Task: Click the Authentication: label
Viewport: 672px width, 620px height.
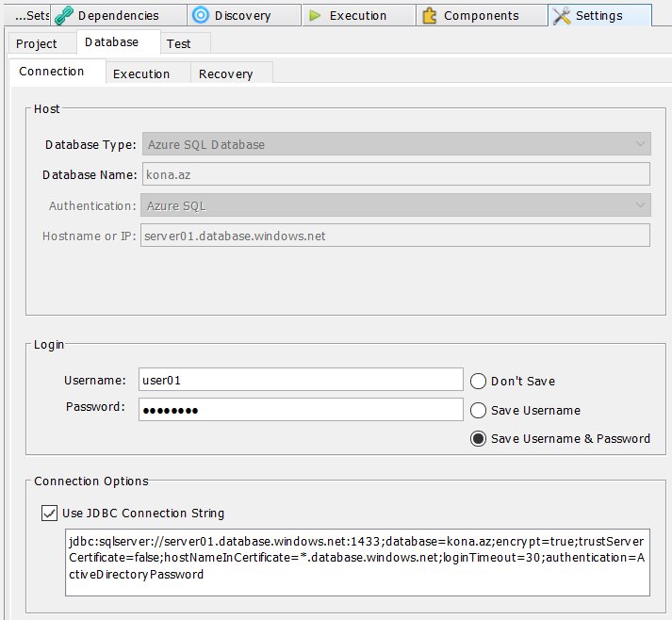Action: (92, 205)
